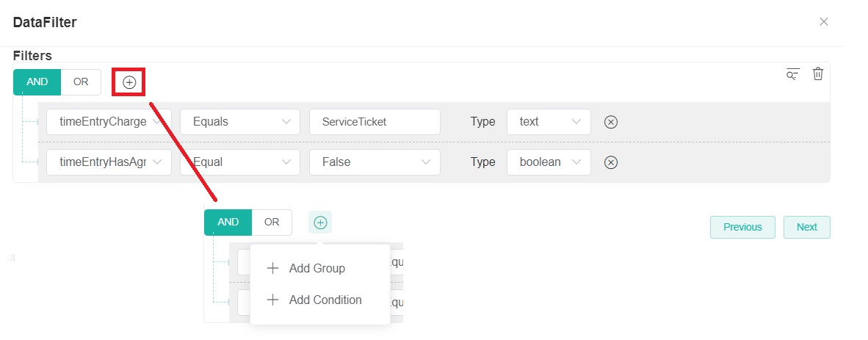Select the AND operator in the top filter group

click(37, 82)
